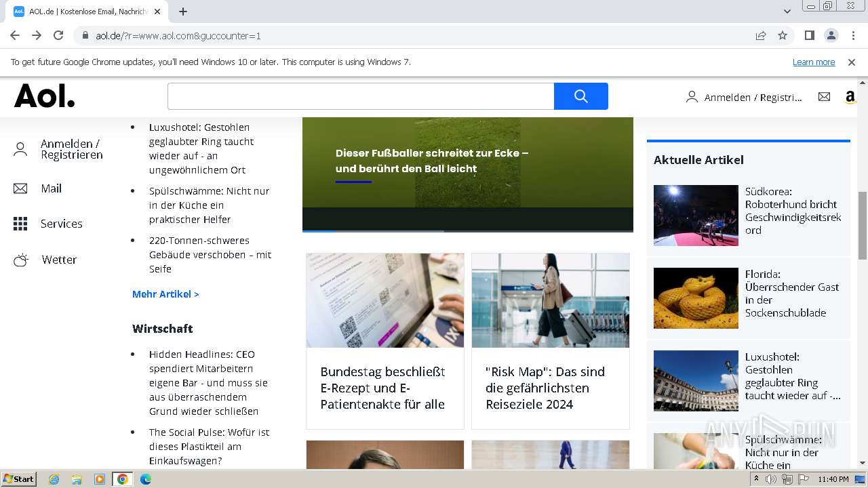Open the Fußballer schreitet zur Ecke headline
This screenshot has width=868, height=488.
[432, 161]
